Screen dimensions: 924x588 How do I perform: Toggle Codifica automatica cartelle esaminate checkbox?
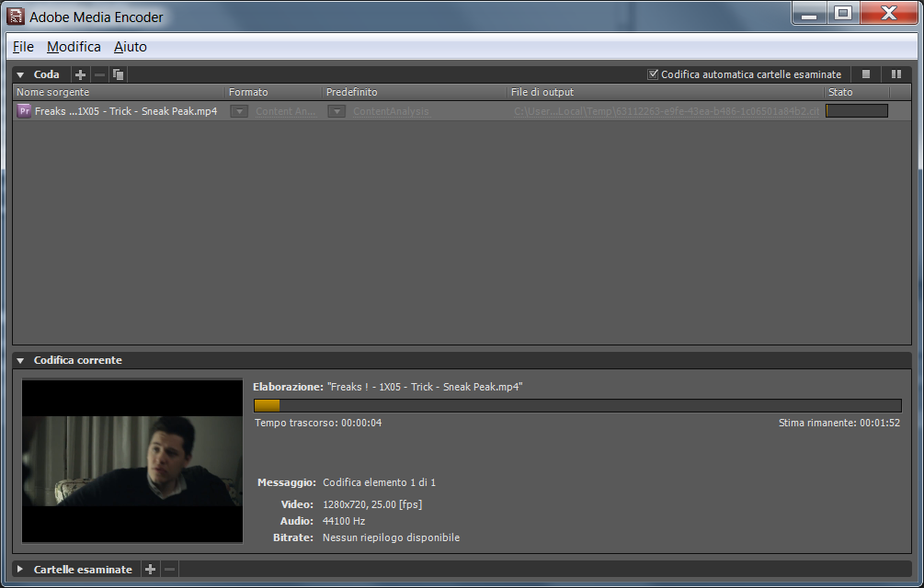coord(653,74)
